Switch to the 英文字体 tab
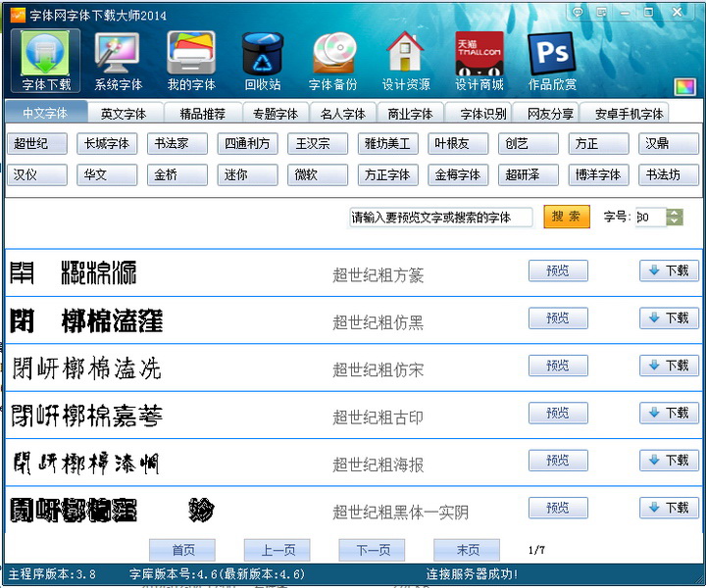706x588 pixels. tap(124, 114)
